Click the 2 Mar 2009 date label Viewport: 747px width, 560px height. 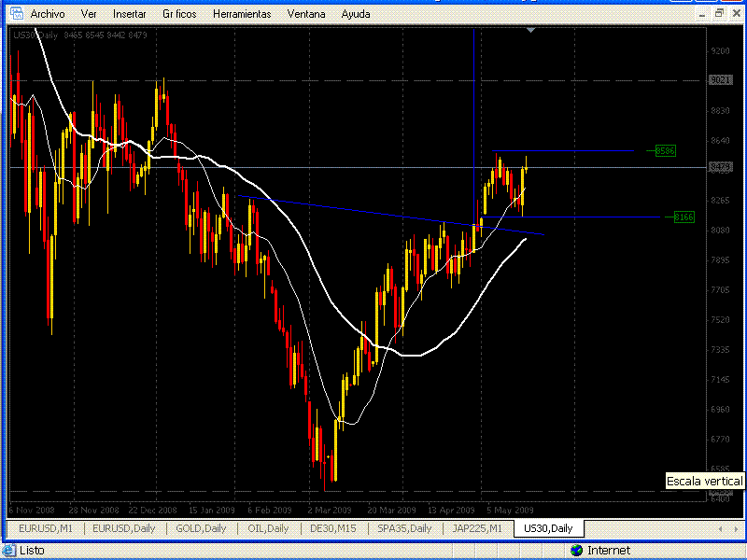330,510
